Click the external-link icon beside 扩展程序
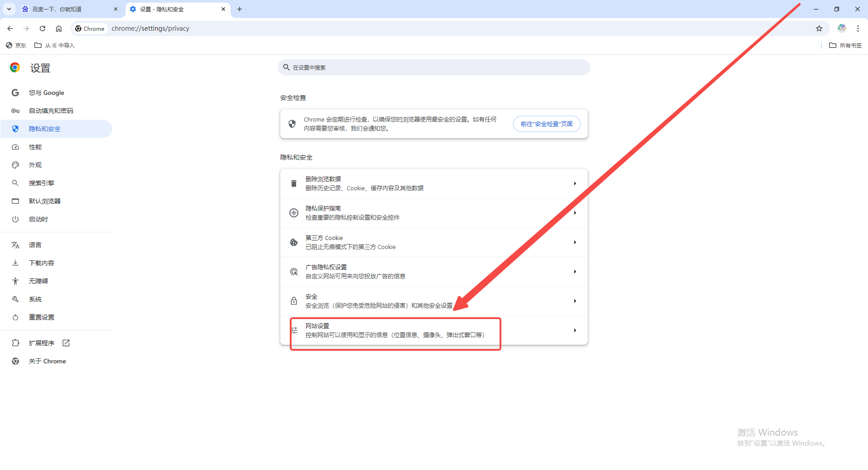This screenshot has height=470, width=868. [x=66, y=343]
